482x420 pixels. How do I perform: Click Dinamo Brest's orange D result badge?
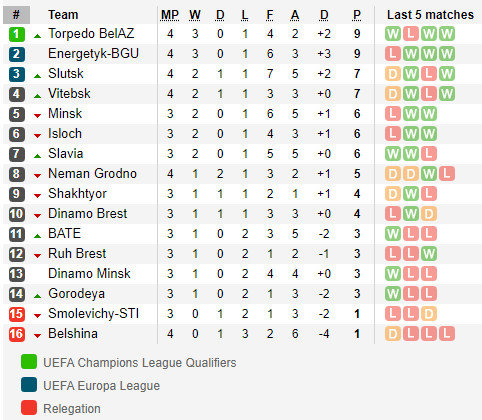click(x=429, y=214)
